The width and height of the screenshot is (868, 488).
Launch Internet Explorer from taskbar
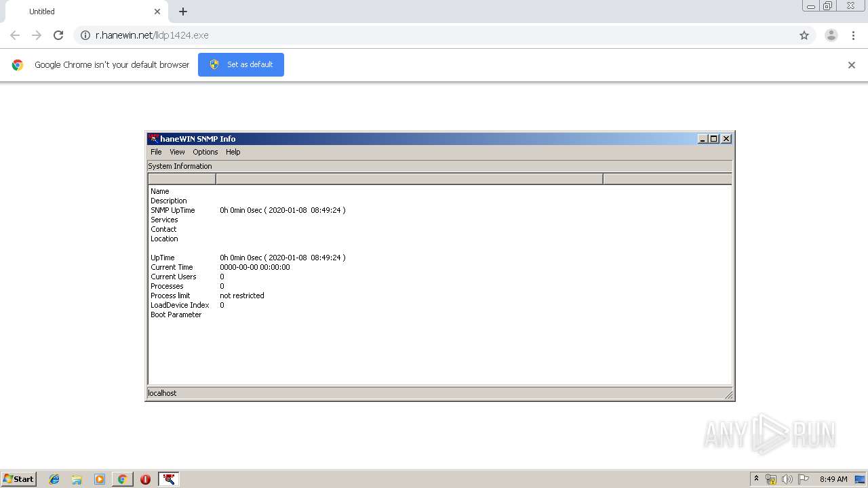(54, 479)
